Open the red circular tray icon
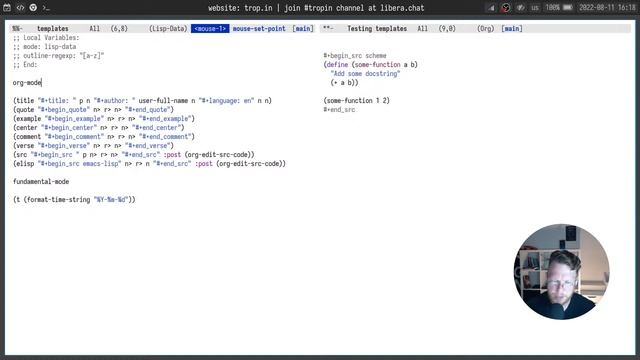This screenshot has height=360, width=640. (506, 8)
